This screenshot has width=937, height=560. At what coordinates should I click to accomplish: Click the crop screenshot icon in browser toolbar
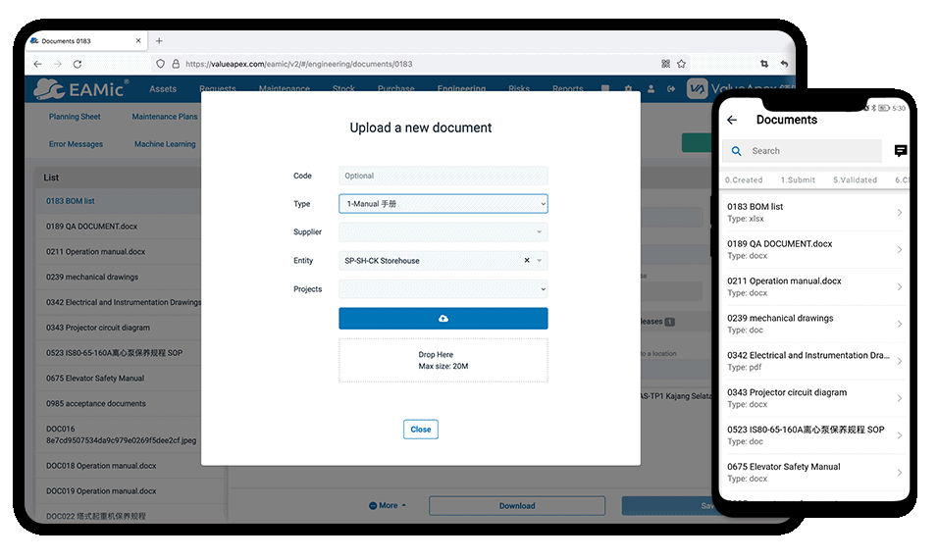764,64
